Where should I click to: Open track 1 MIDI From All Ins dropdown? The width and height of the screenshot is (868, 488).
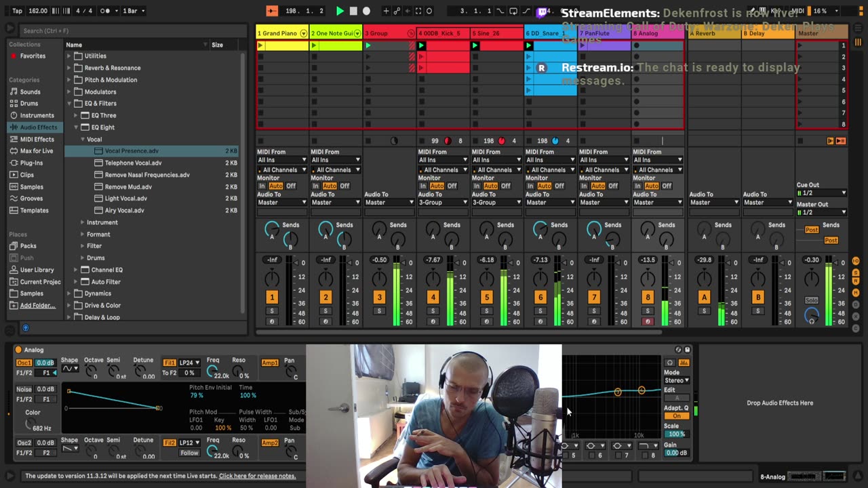[x=281, y=160]
